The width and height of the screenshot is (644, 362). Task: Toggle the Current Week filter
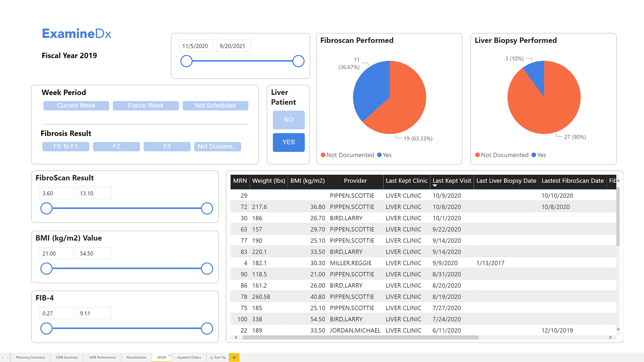pos(76,106)
